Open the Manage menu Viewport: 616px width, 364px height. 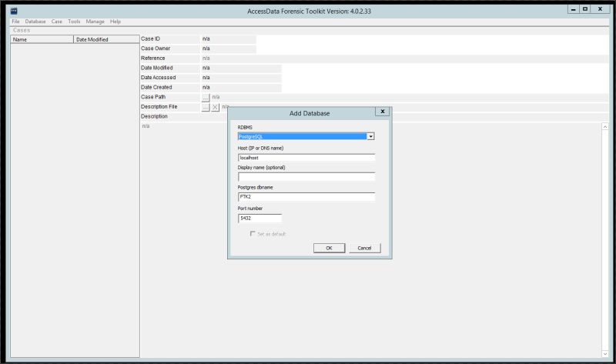click(x=95, y=22)
